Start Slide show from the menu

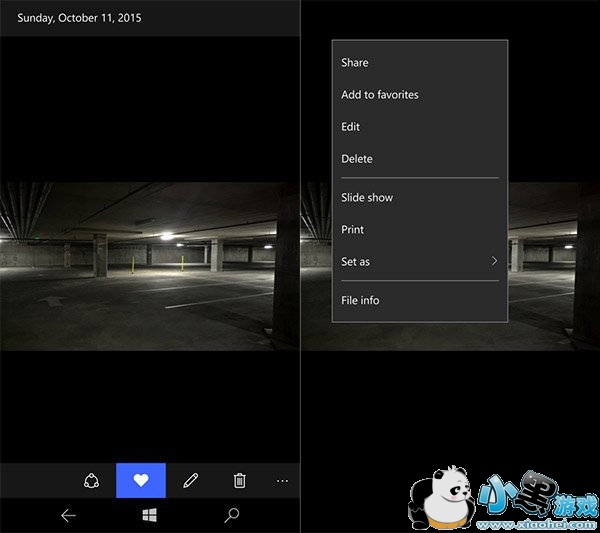point(420,197)
